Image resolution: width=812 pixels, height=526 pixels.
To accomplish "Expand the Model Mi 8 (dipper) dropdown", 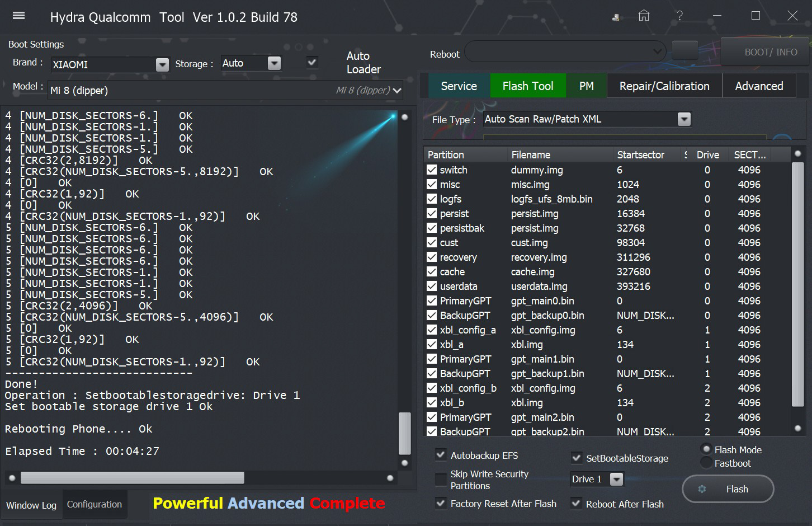I will point(397,90).
